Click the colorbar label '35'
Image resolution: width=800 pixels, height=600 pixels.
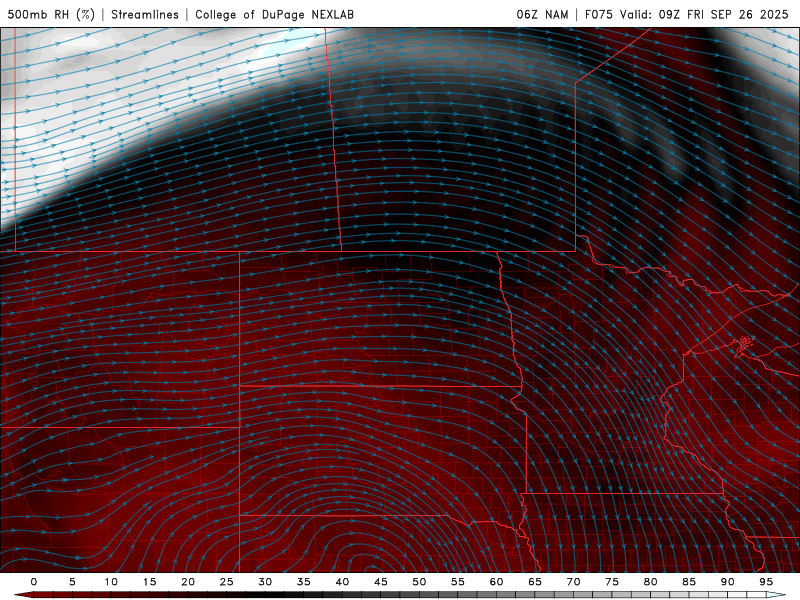[x=304, y=582]
